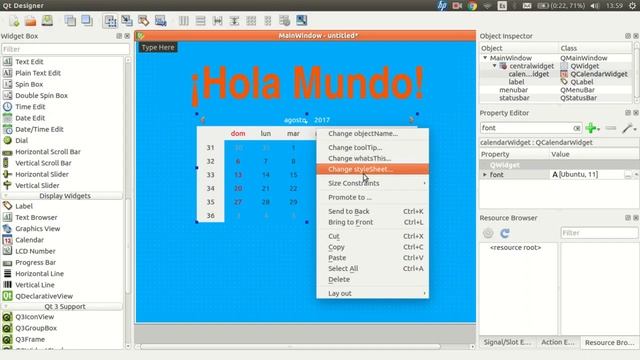Apply Lay Out Horizontally in Splitter icon
Image resolution: width=640 pixels, height=360 pixels.
(218, 20)
